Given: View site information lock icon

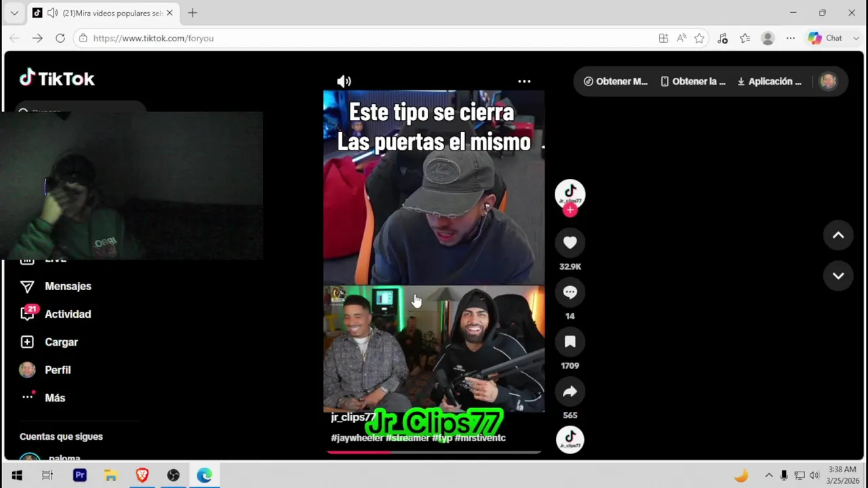Looking at the screenshot, I should pyautogui.click(x=83, y=38).
